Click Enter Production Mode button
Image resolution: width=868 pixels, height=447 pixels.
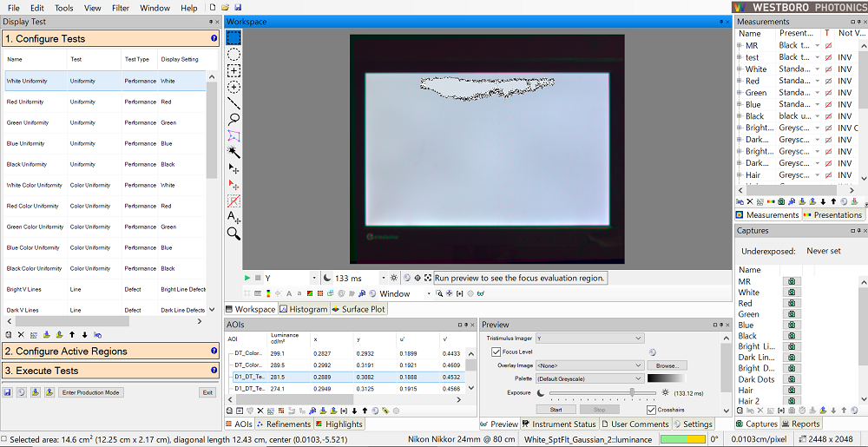click(91, 392)
